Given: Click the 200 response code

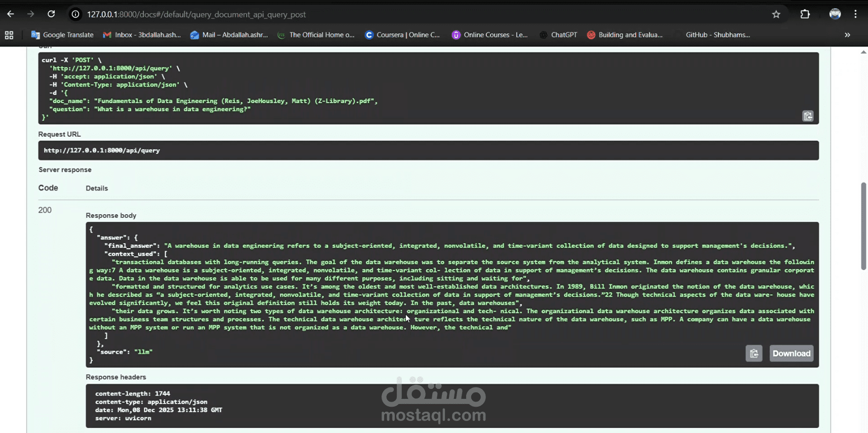Looking at the screenshot, I should tap(45, 210).
